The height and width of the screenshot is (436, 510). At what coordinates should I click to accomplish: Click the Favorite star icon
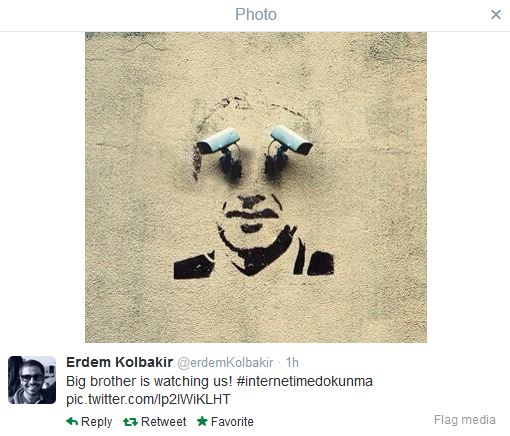click(x=202, y=421)
